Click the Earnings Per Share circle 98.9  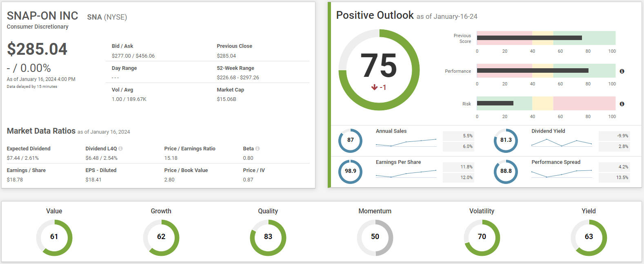click(x=351, y=171)
